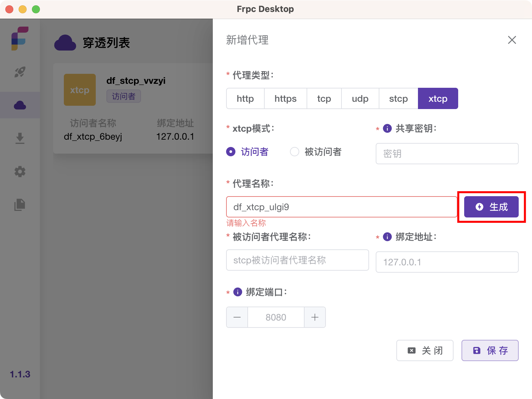Focus the stcp被访问者代理名称 field

point(298,260)
